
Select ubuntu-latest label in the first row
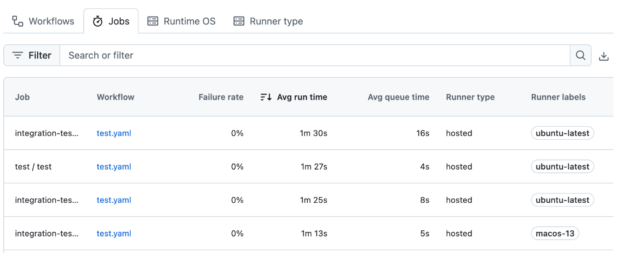pyautogui.click(x=563, y=133)
